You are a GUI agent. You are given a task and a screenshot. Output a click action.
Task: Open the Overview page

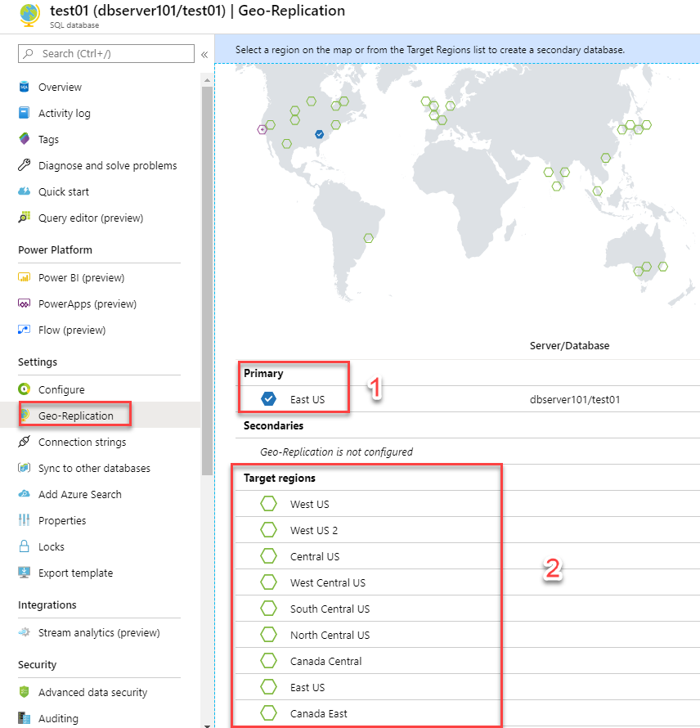pyautogui.click(x=60, y=87)
